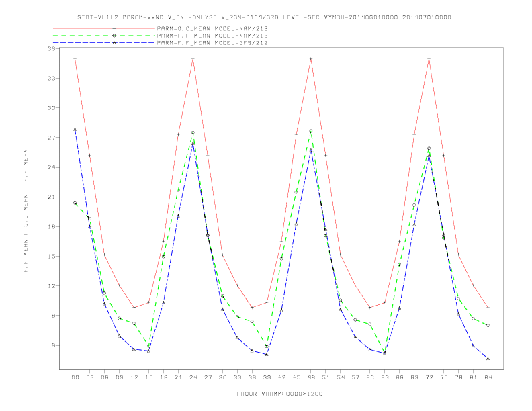Click x-axis hour label 21
This screenshot has height=411, width=532.
point(179,377)
